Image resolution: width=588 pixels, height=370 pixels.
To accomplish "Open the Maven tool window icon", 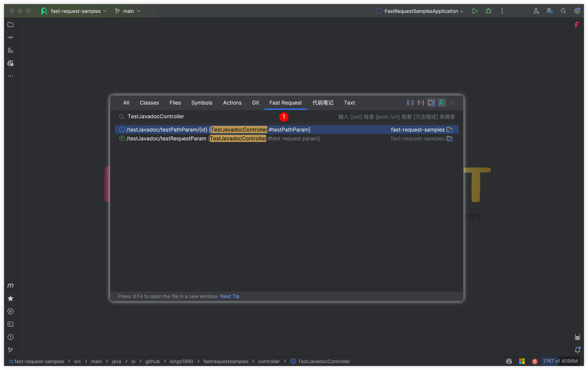I will coord(10,285).
